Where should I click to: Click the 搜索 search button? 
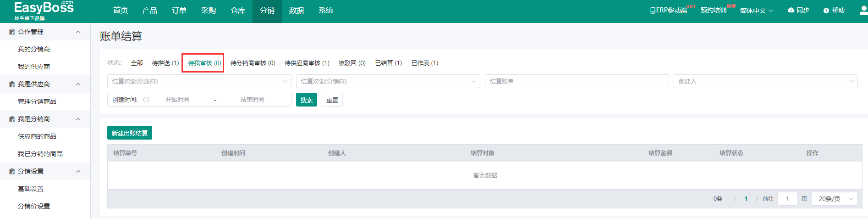pos(307,100)
